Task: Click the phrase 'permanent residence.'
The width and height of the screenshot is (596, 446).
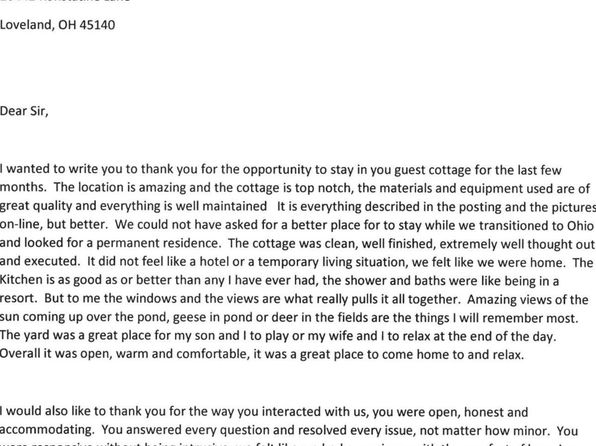Action: (x=158, y=243)
